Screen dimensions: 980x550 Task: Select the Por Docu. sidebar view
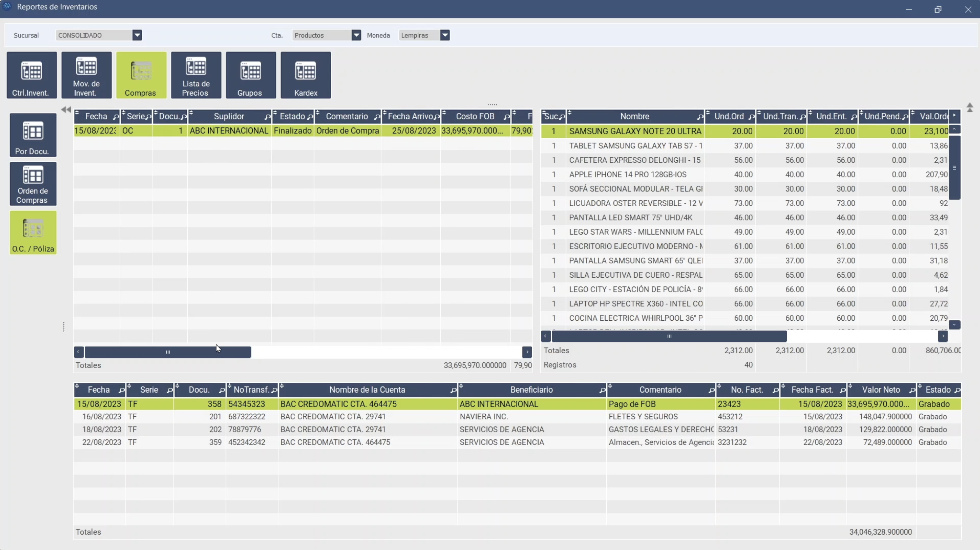click(33, 135)
